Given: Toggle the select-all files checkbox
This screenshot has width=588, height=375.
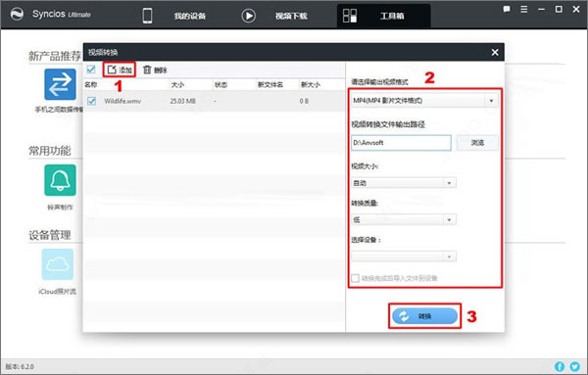Looking at the screenshot, I should (x=91, y=70).
